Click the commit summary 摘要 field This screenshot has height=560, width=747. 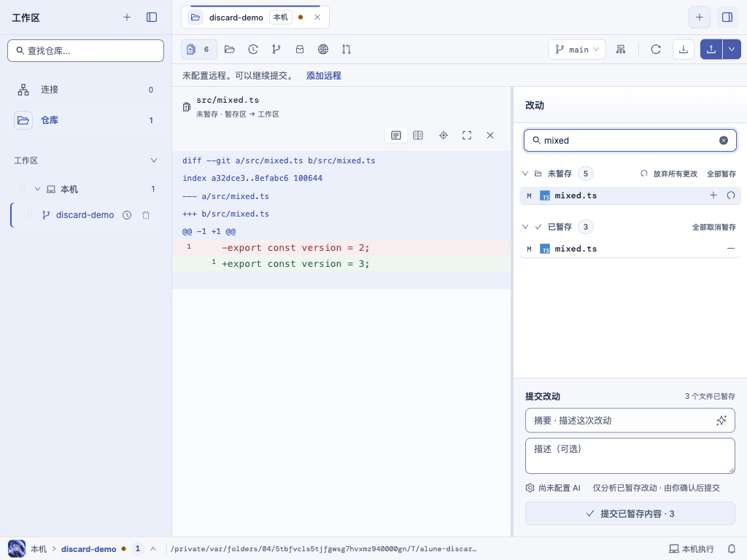click(630, 421)
